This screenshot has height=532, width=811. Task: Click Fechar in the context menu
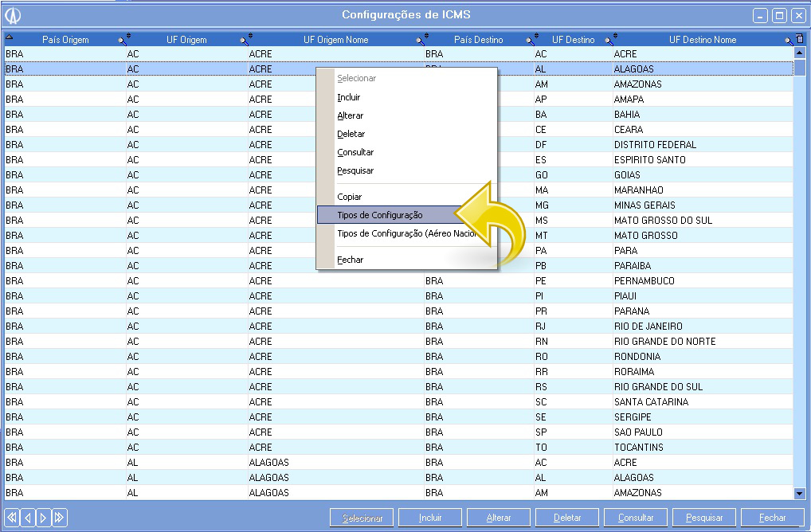pos(351,260)
